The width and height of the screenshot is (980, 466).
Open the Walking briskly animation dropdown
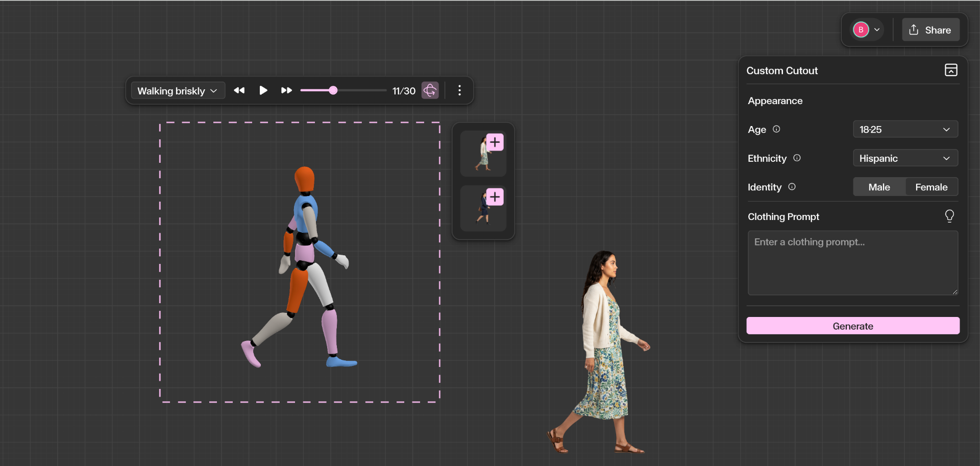177,90
